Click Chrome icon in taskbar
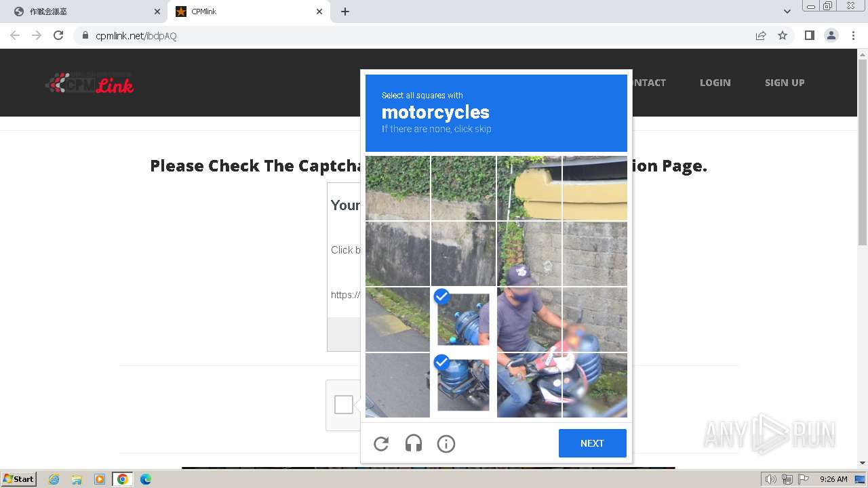868x488 pixels. [123, 479]
